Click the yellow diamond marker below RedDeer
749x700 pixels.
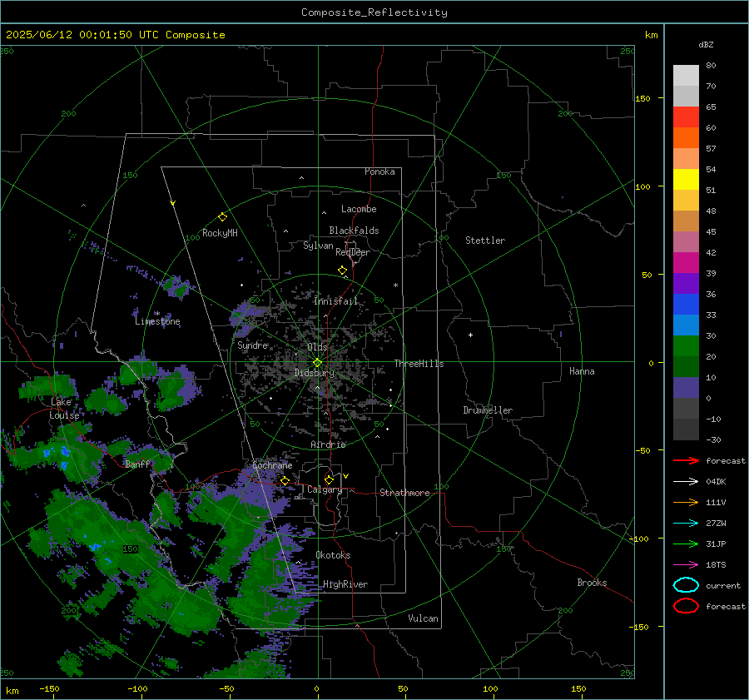(342, 271)
